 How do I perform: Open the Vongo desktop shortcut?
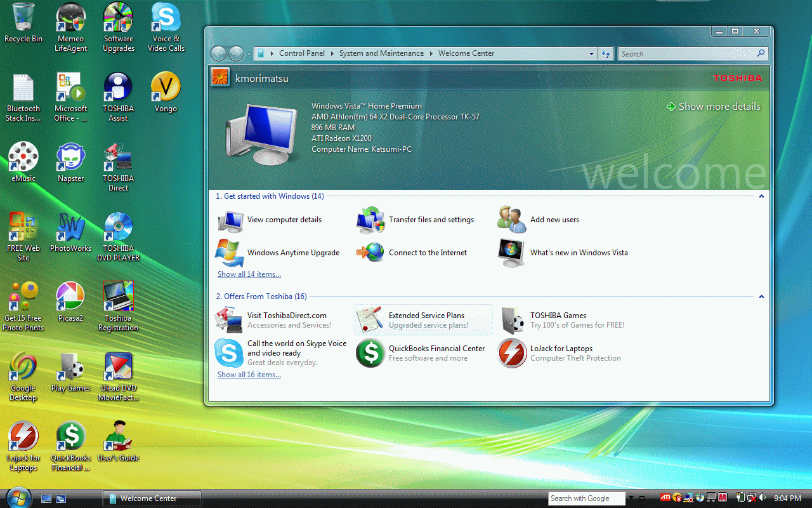coord(166,93)
